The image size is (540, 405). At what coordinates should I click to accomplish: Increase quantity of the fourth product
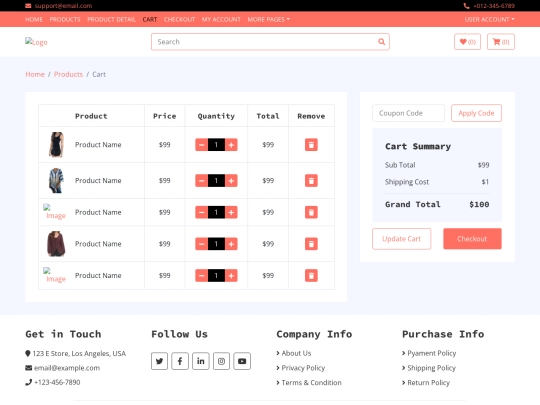click(x=231, y=244)
